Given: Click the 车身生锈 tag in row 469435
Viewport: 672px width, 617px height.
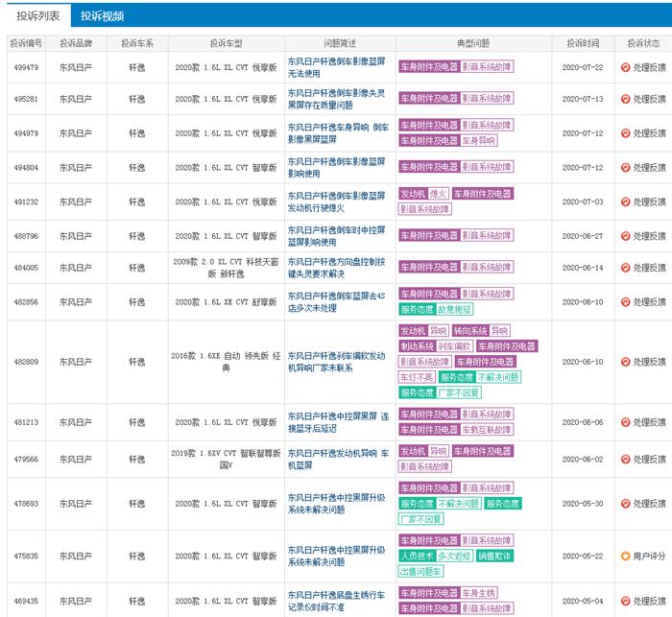Looking at the screenshot, I should tap(479, 593).
